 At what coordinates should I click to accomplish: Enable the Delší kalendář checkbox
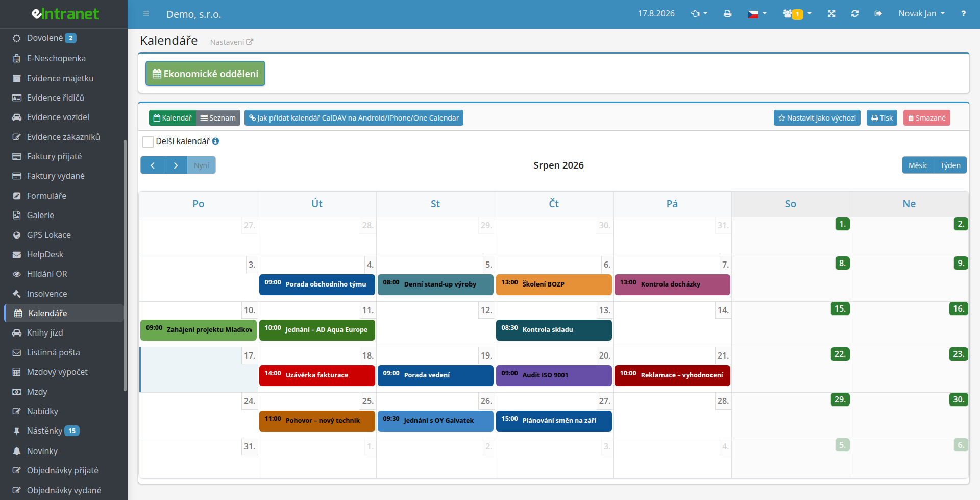[x=148, y=141]
